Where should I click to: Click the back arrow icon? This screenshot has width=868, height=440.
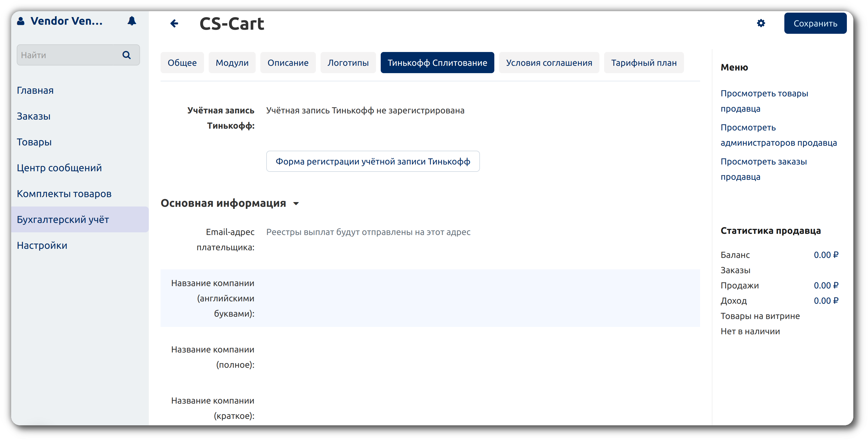(x=174, y=23)
